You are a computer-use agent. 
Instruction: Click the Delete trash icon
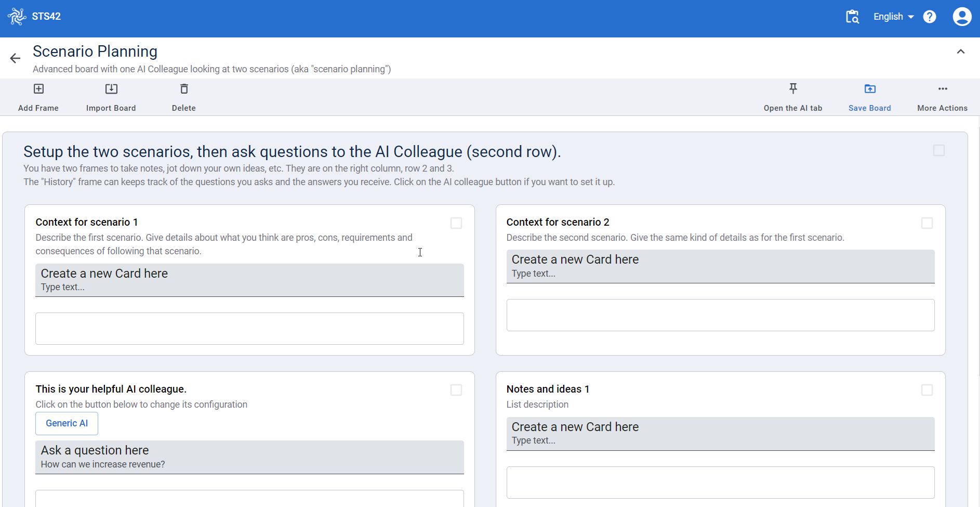pos(184,89)
